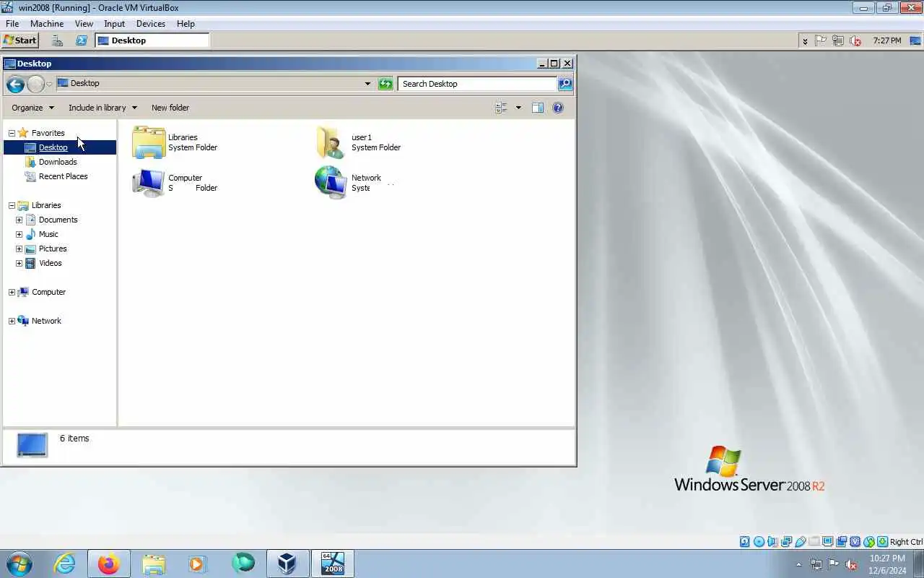Click guest Server Manager quick launch icon
Viewport: 924px width, 578px height.
(x=57, y=40)
